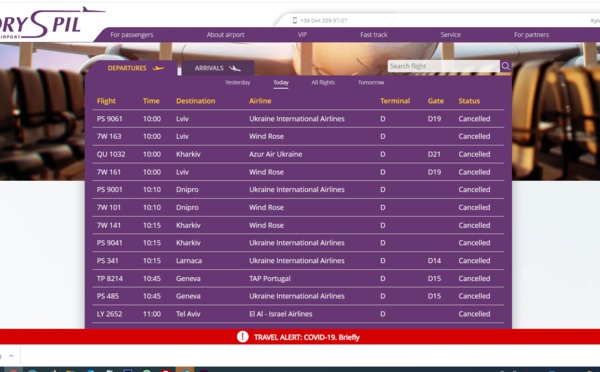Image resolution: width=600 pixels, height=372 pixels.
Task: Show Yesterday's flights
Action: 238,82
